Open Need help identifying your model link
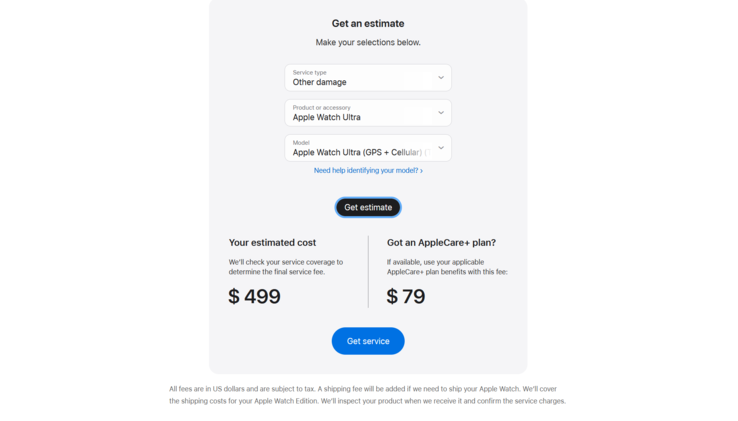Screen dimensions: 738x421 pyautogui.click(x=365, y=171)
